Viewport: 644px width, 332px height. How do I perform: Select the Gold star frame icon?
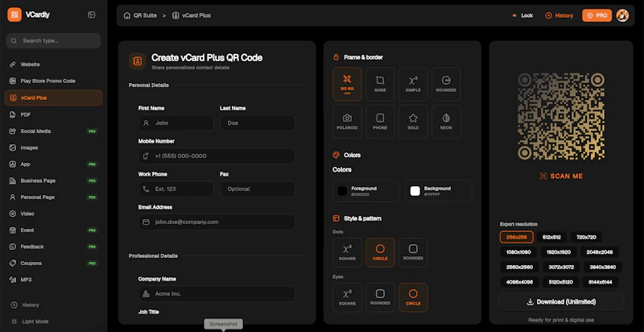tap(413, 118)
